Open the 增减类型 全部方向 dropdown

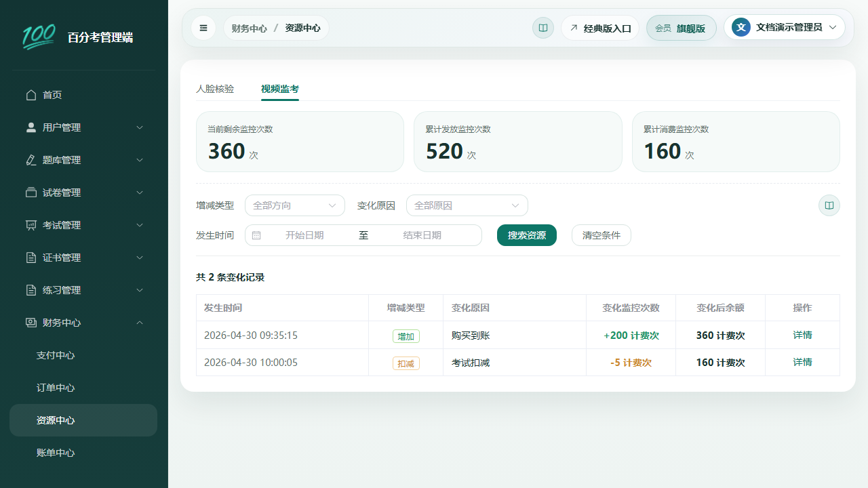point(295,205)
